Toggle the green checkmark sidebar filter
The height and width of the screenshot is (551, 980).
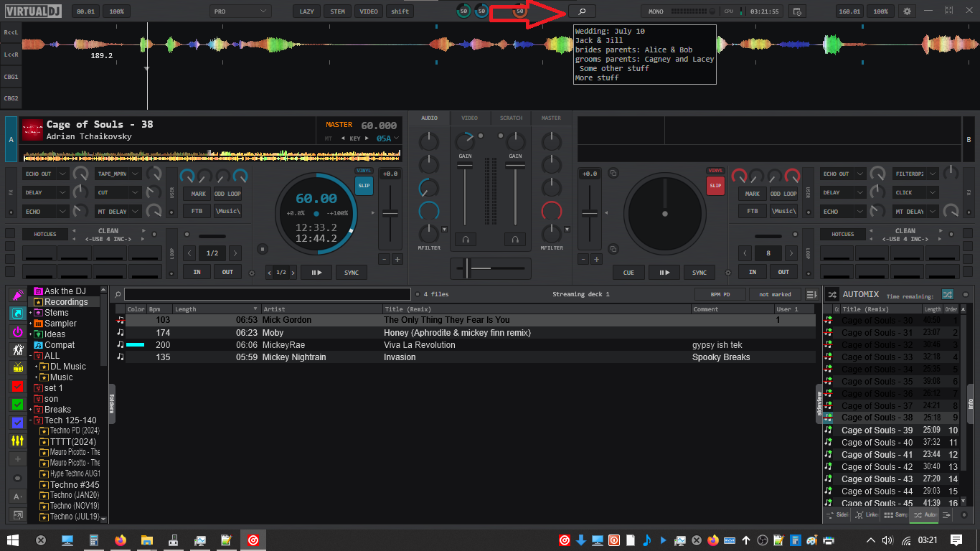coord(18,404)
